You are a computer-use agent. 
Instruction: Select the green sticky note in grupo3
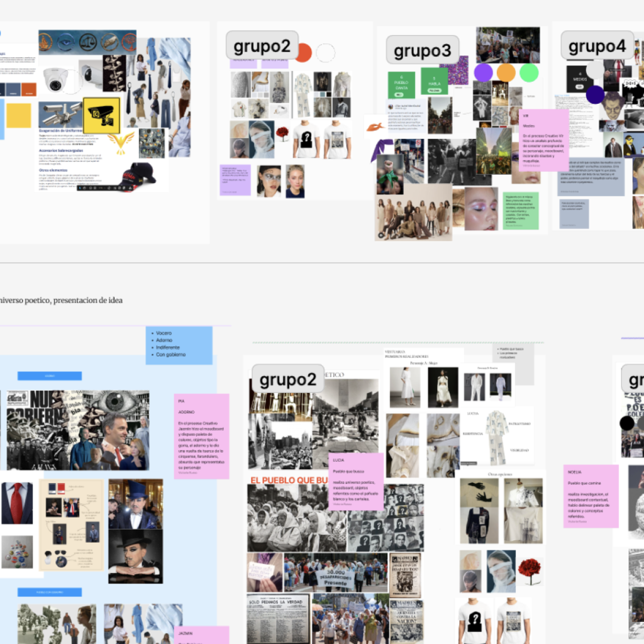520,211
